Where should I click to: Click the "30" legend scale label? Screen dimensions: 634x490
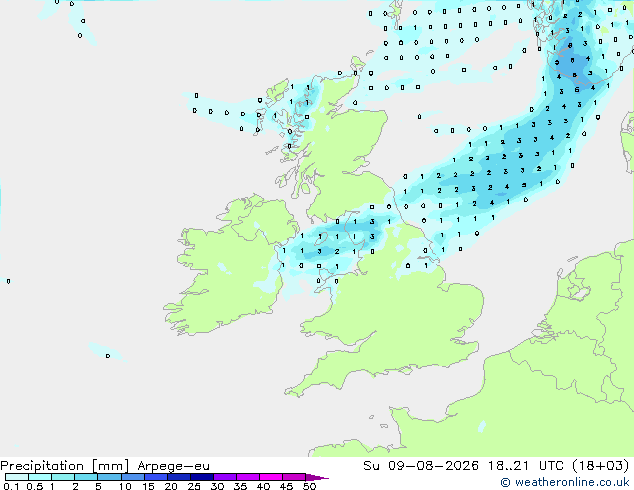tap(217, 486)
